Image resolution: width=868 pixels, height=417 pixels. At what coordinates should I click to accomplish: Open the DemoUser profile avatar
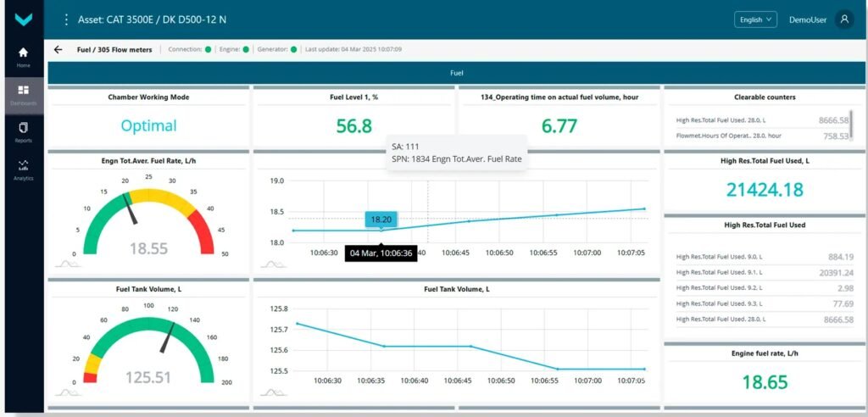point(843,19)
